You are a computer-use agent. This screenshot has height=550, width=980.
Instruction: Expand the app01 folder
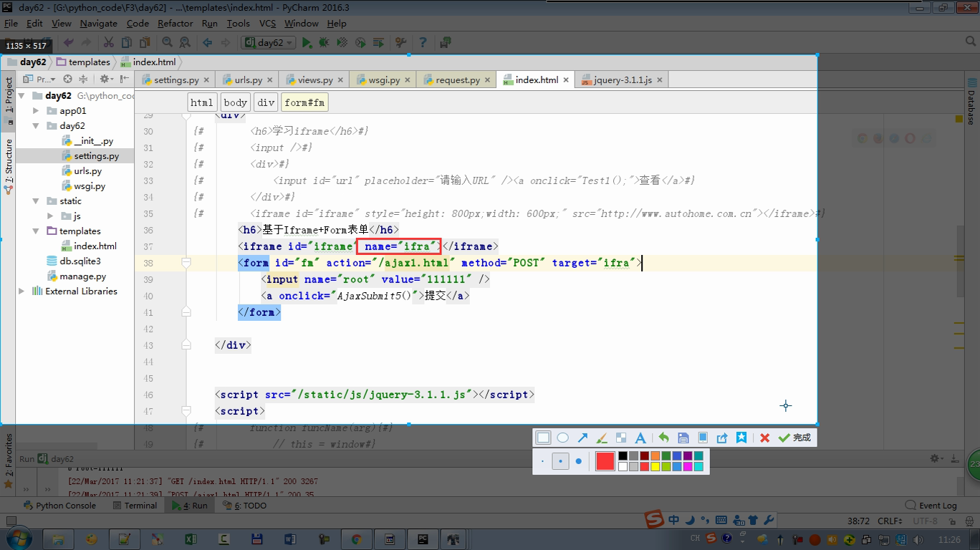36,111
